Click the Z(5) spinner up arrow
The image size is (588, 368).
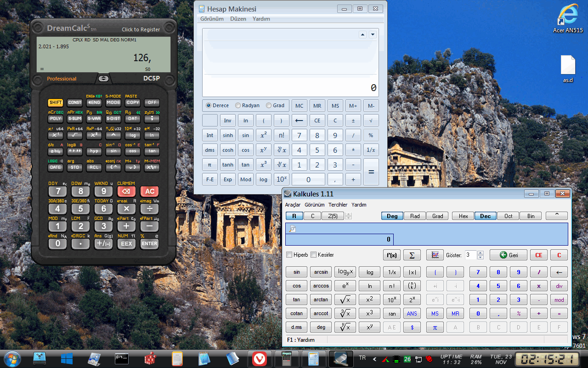click(x=349, y=214)
